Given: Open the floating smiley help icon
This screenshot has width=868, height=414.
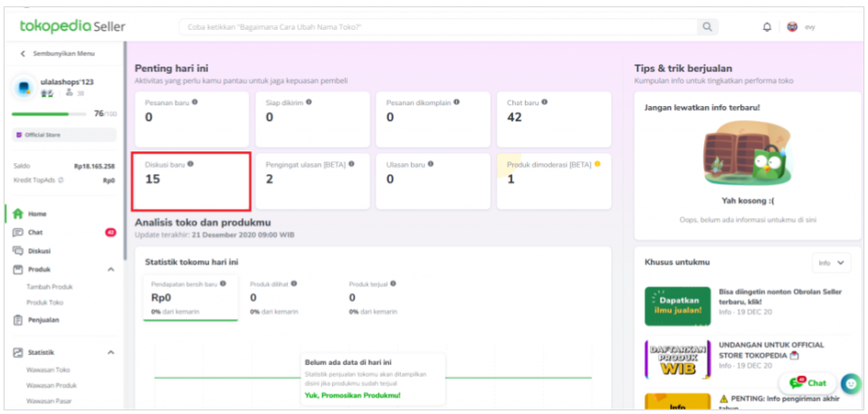Looking at the screenshot, I should tap(851, 383).
